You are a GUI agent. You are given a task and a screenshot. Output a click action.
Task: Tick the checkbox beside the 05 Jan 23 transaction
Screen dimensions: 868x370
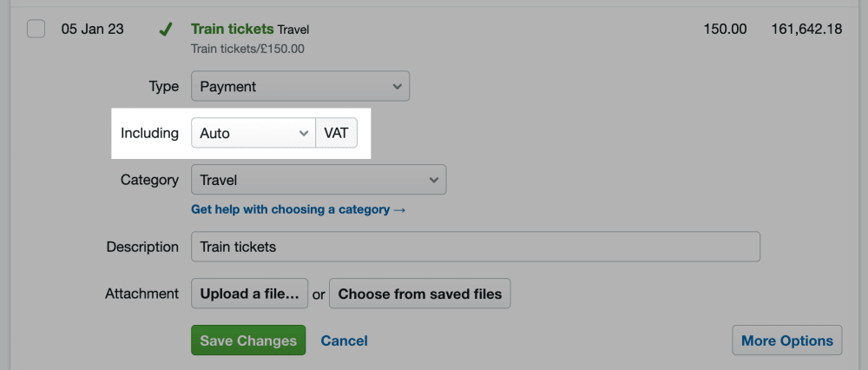coord(36,30)
